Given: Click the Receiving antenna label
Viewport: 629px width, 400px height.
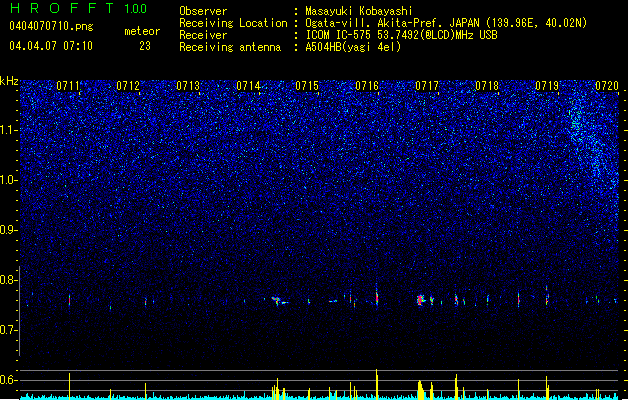Looking at the screenshot, I should pyautogui.click(x=230, y=47).
